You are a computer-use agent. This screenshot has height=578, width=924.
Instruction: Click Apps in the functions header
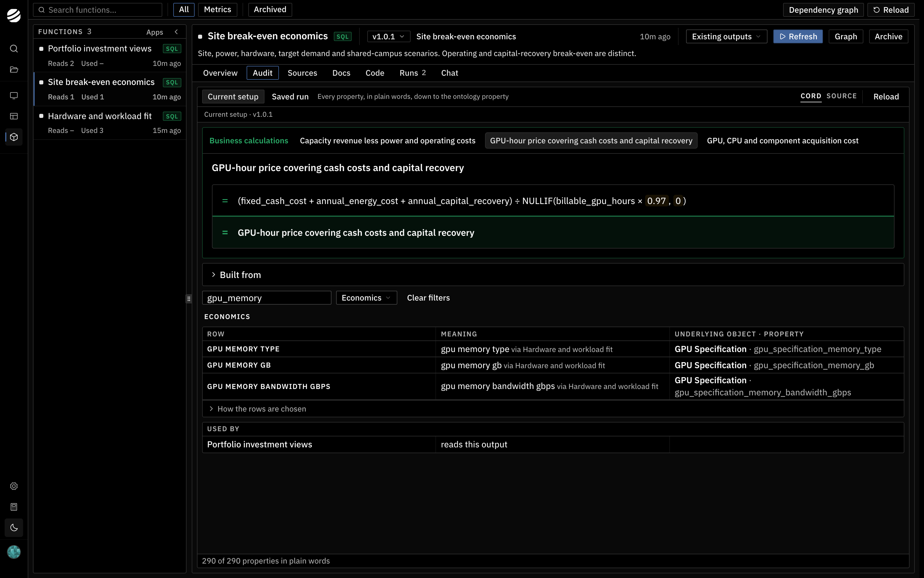click(x=155, y=32)
